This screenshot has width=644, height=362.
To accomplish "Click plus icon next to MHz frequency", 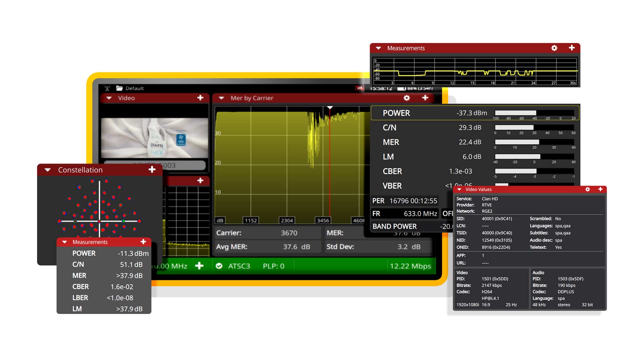I will coord(199,266).
